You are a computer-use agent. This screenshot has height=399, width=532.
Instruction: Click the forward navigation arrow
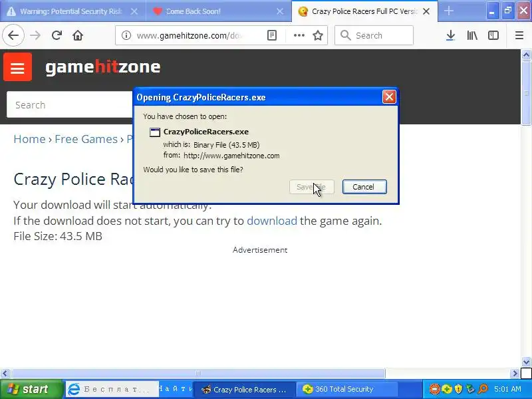(35, 35)
